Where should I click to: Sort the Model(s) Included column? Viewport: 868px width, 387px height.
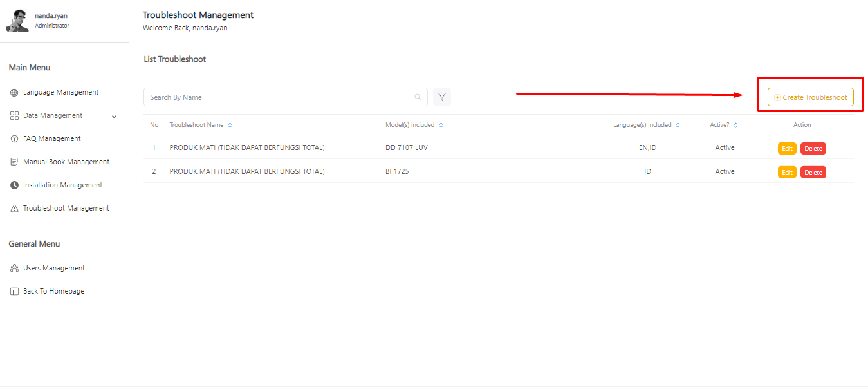pyautogui.click(x=441, y=125)
